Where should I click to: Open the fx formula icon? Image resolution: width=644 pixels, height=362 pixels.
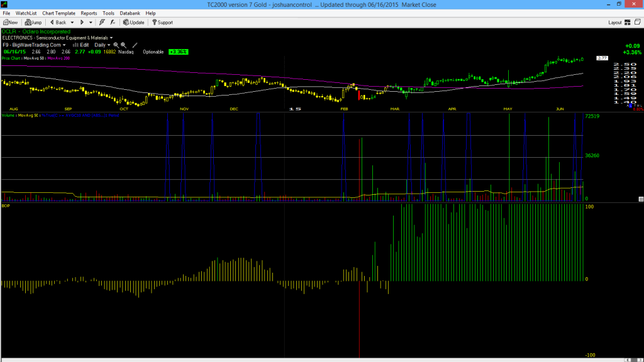(113, 23)
